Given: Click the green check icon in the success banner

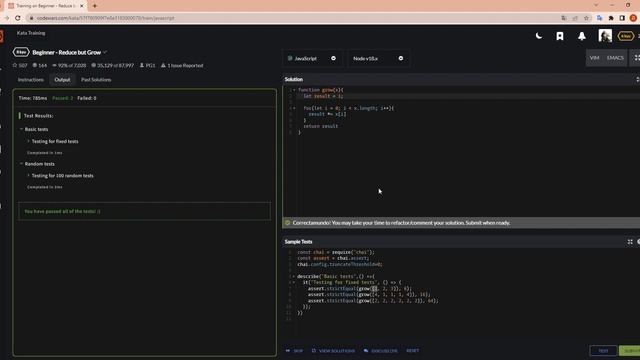Looking at the screenshot, I should point(287,223).
